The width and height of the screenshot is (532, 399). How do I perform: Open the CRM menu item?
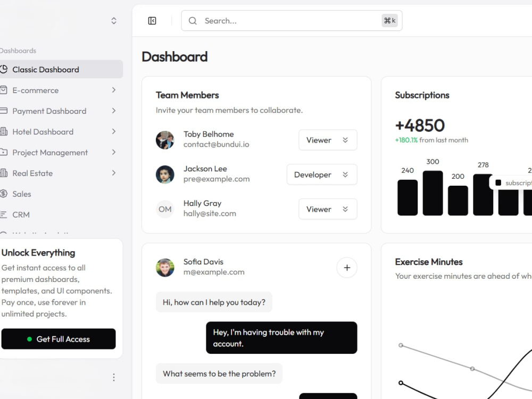[61, 214]
